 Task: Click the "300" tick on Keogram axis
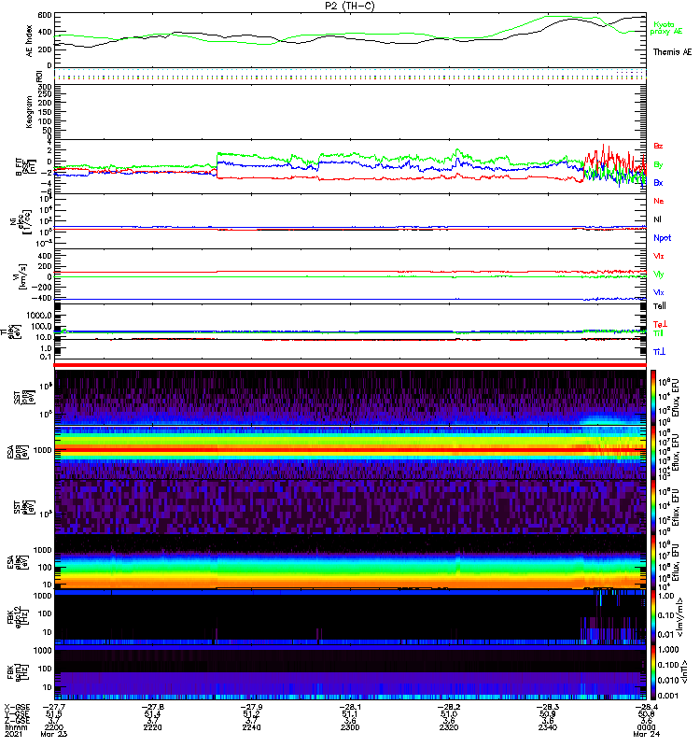click(x=44, y=87)
